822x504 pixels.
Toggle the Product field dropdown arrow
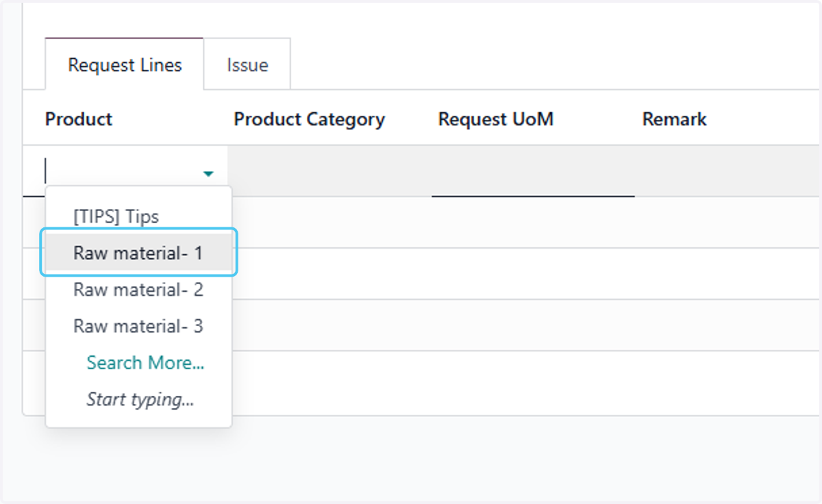(208, 174)
